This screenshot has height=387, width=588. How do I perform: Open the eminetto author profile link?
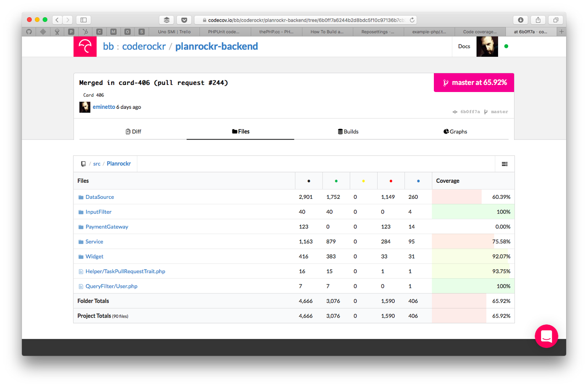coord(104,107)
